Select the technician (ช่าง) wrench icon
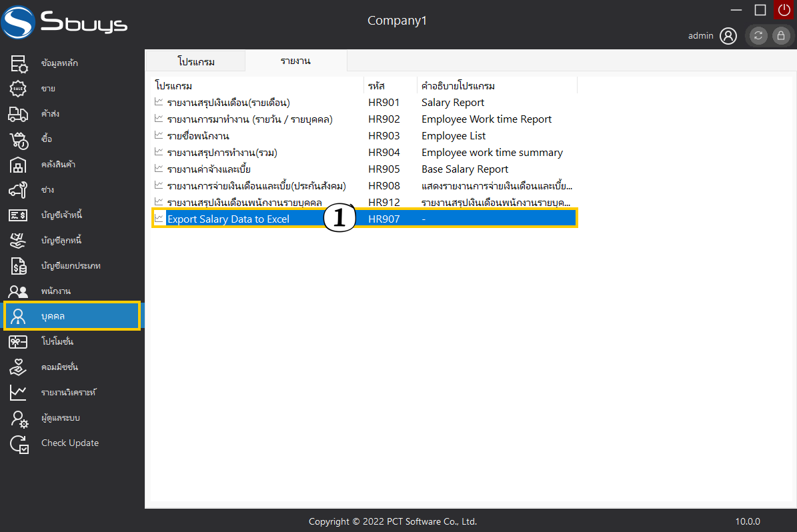The height and width of the screenshot is (532, 797). 18,190
